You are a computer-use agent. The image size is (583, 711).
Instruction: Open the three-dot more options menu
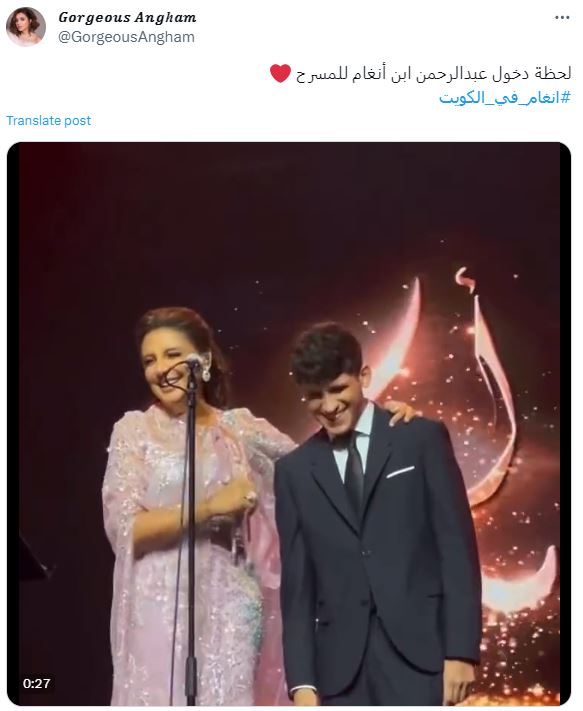pos(562,18)
